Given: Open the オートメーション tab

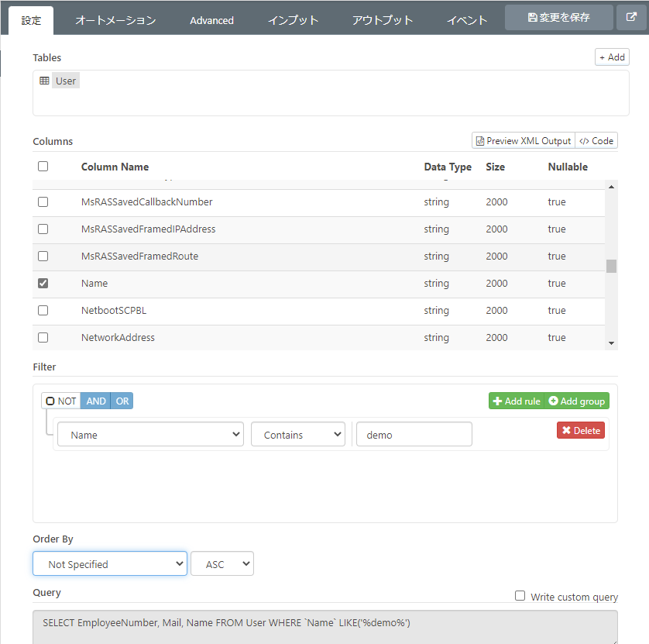Looking at the screenshot, I should 115,20.
